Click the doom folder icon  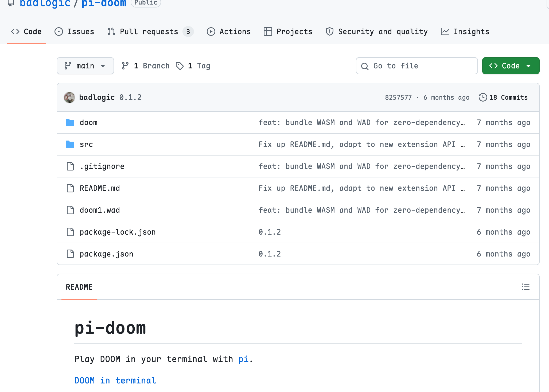pos(70,122)
